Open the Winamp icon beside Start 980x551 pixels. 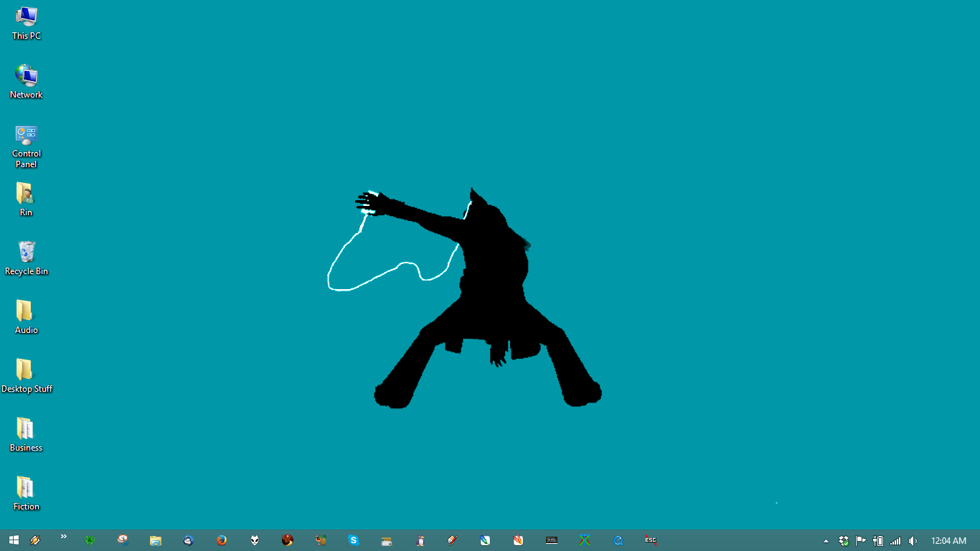click(34, 540)
